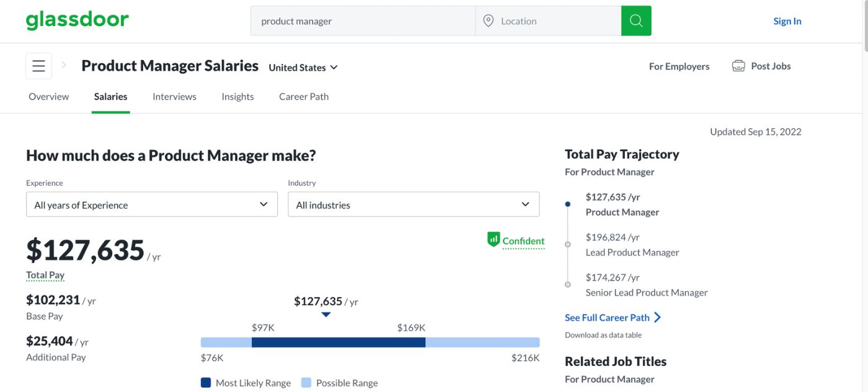The width and height of the screenshot is (868, 392).
Task: Click the Post Jobs icon
Action: coord(738,64)
